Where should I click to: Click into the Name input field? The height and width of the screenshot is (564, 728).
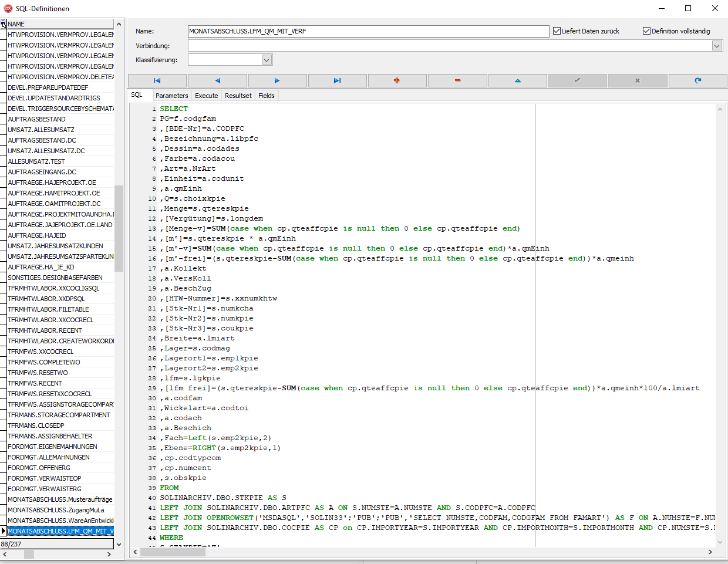point(368,31)
